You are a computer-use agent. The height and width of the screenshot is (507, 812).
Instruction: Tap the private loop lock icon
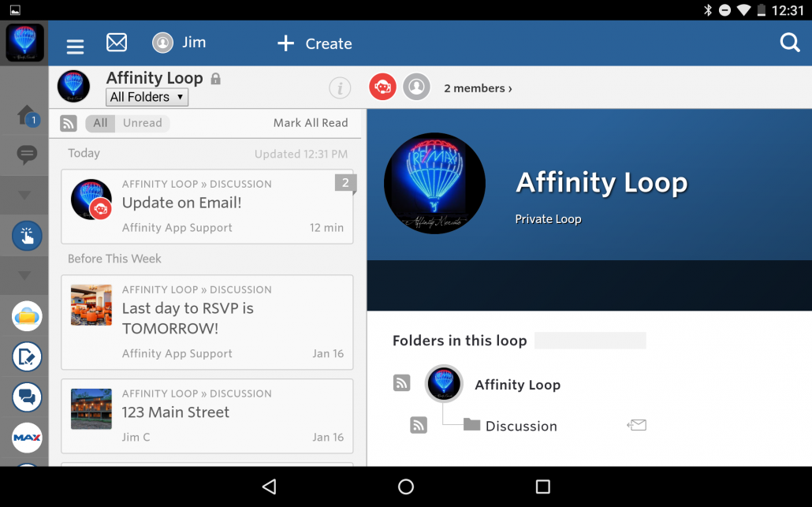tap(216, 79)
